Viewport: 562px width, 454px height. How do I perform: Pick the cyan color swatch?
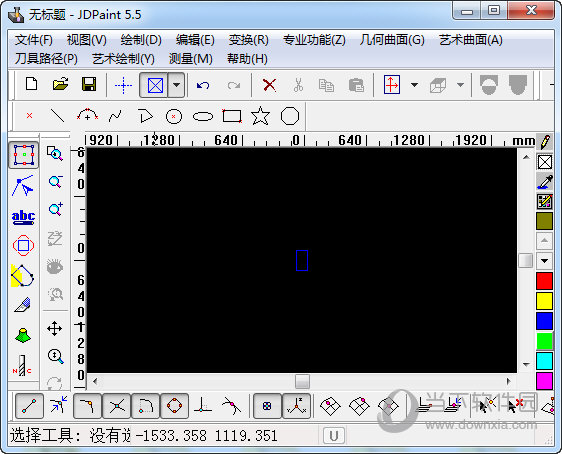pos(544,361)
